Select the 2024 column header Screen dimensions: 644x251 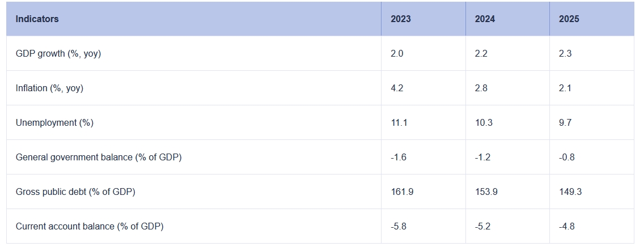pos(485,19)
